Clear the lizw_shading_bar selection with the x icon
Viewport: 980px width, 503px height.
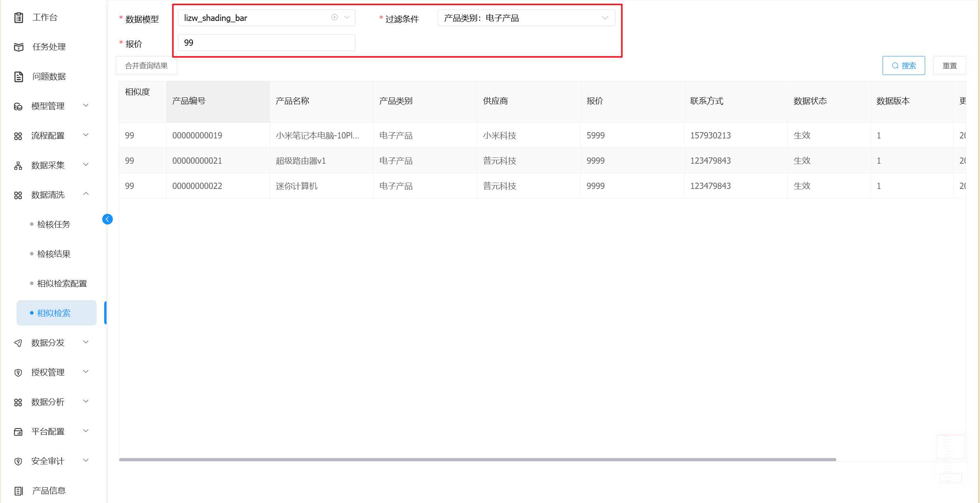point(335,17)
